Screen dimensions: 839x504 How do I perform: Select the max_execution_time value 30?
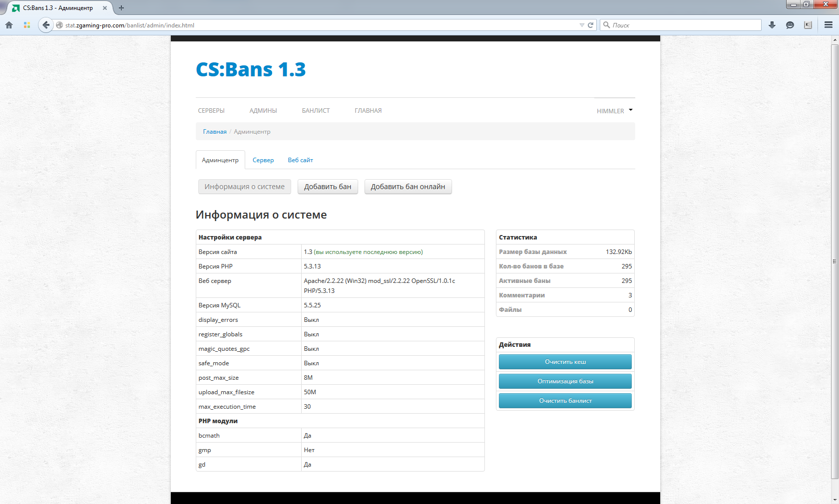[x=307, y=407]
